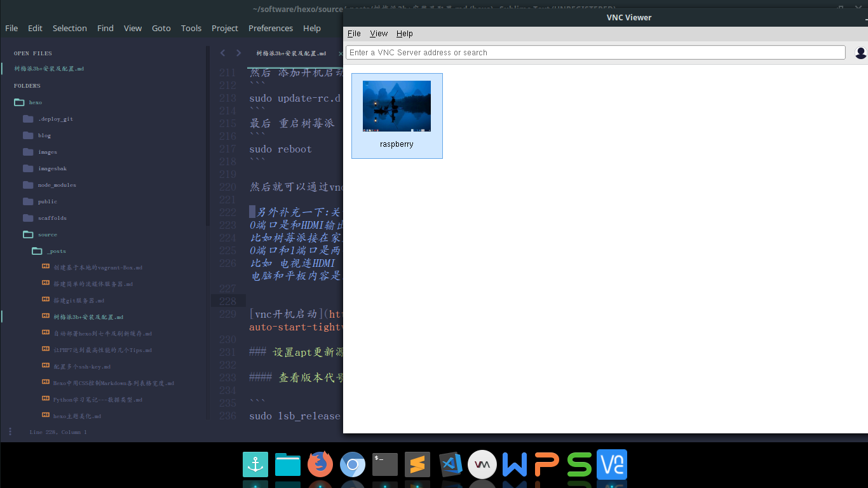Open the Goto menu

tap(161, 28)
